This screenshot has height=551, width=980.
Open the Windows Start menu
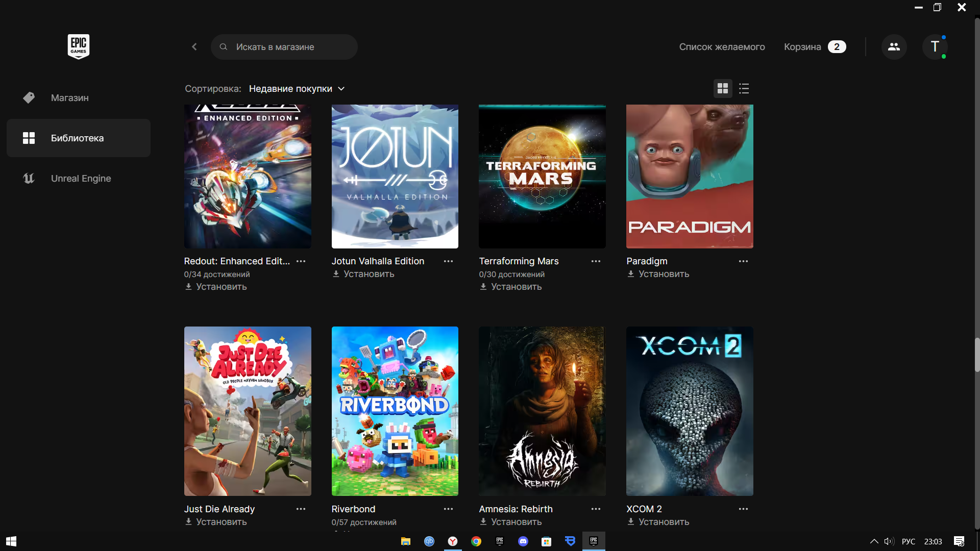click(11, 541)
